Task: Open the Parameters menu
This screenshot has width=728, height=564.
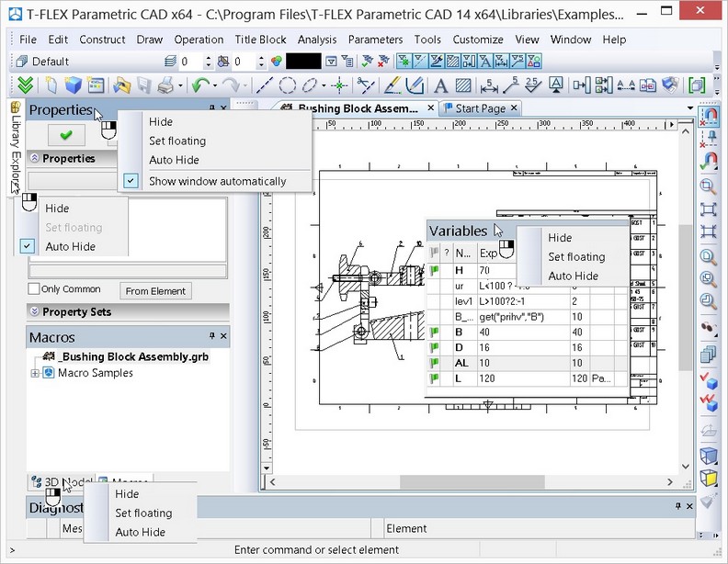Action: (375, 39)
